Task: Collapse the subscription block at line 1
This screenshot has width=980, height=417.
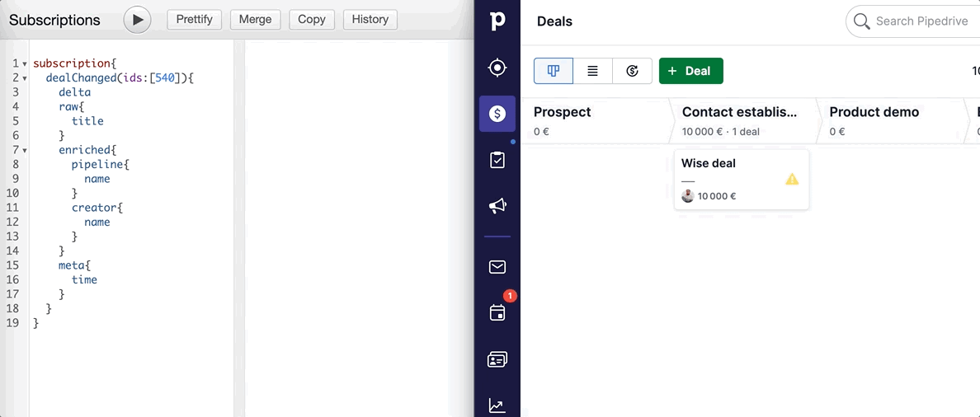Action: pos(25,63)
